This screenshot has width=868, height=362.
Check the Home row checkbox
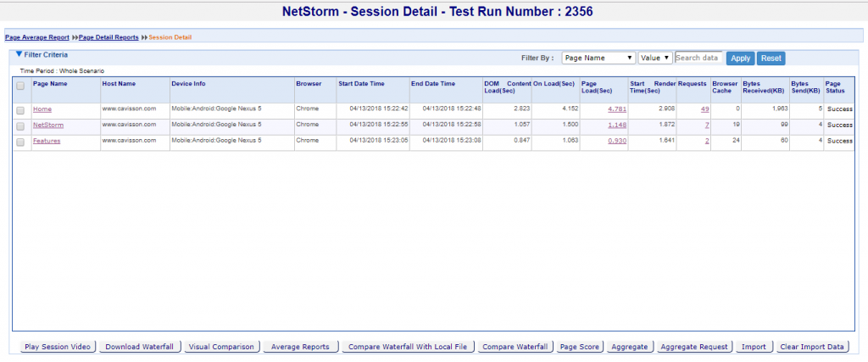click(20, 111)
